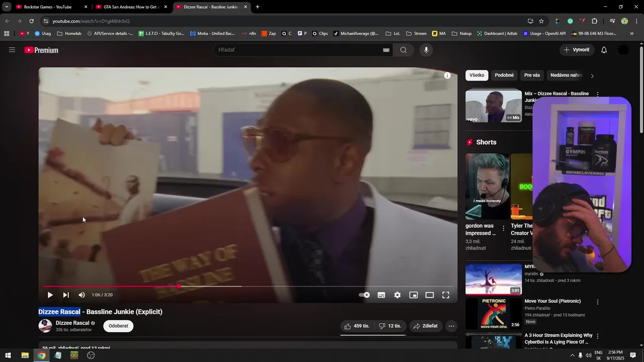Image resolution: width=644 pixels, height=362 pixels.
Task: Open Windows Start menu
Action: tap(8, 355)
